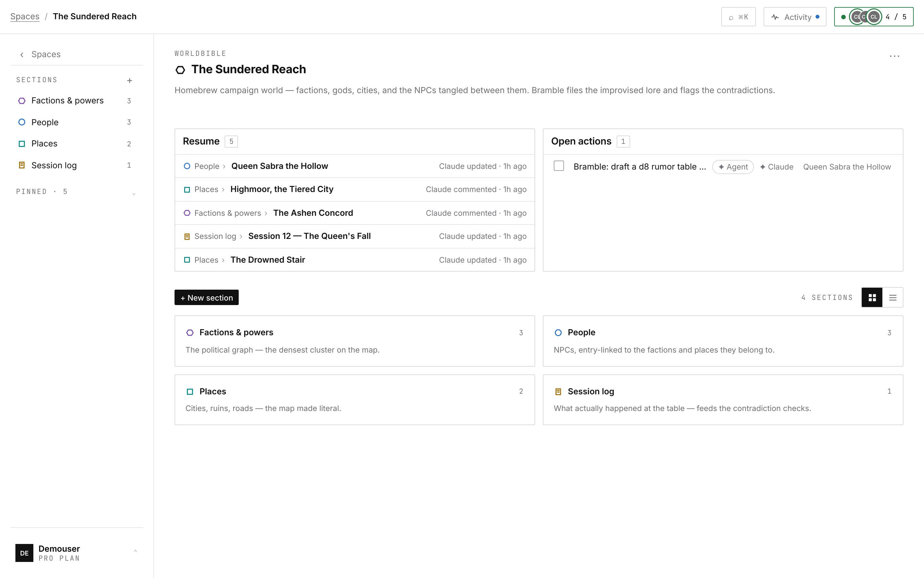Click the People circle icon in sidebar
Image resolution: width=924 pixels, height=578 pixels.
click(22, 122)
